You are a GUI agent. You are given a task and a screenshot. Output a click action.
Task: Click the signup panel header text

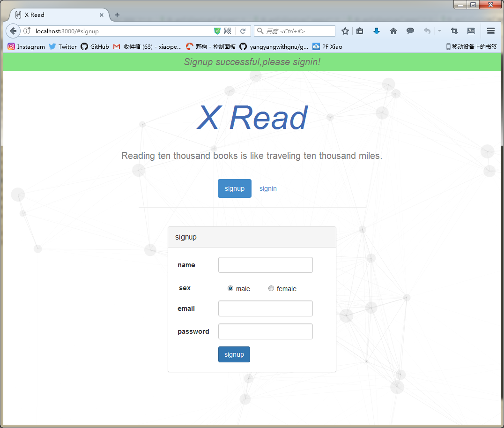click(186, 237)
